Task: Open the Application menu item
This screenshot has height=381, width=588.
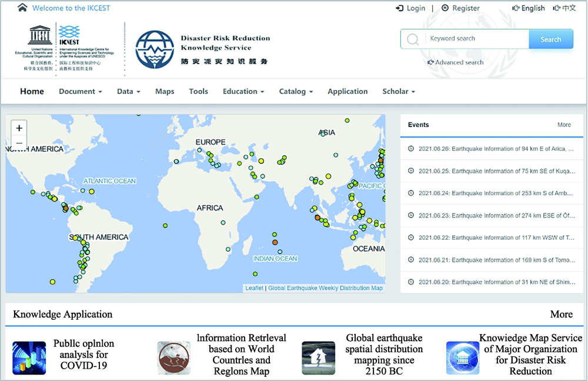Action: click(348, 92)
